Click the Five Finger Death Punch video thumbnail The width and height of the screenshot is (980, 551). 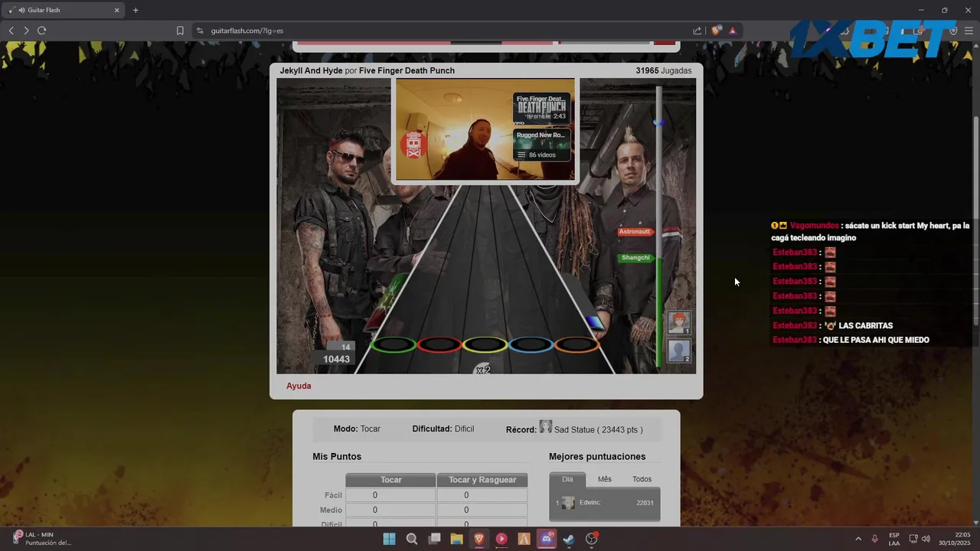(541, 108)
